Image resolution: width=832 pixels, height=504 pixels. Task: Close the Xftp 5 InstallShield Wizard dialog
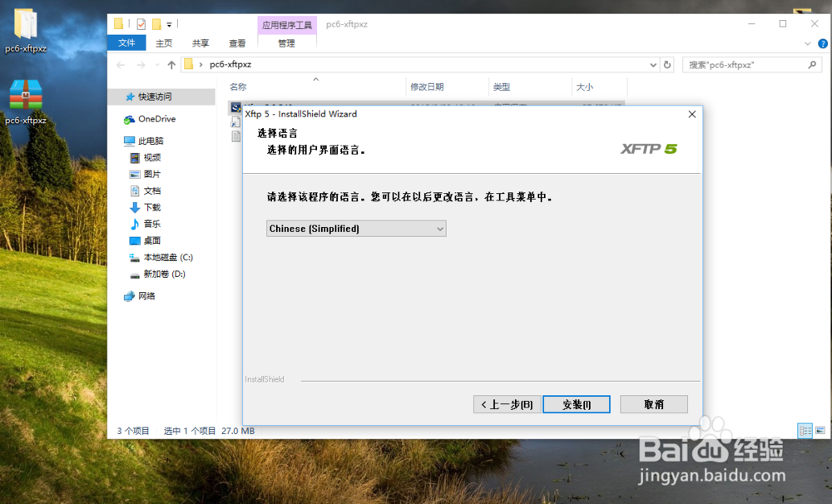(692, 114)
